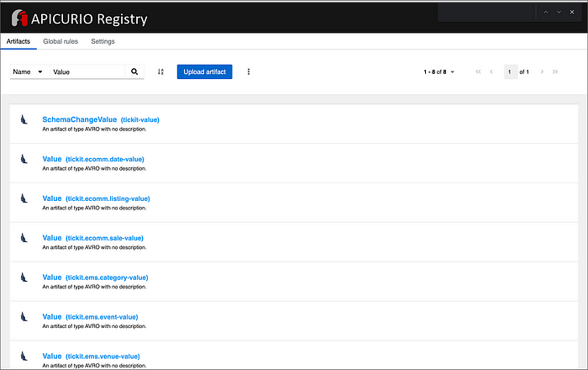Screen dimensions: 588x370
Task: Open the tickit.ecomm.listing-value artifact link
Action: [x=96, y=198]
